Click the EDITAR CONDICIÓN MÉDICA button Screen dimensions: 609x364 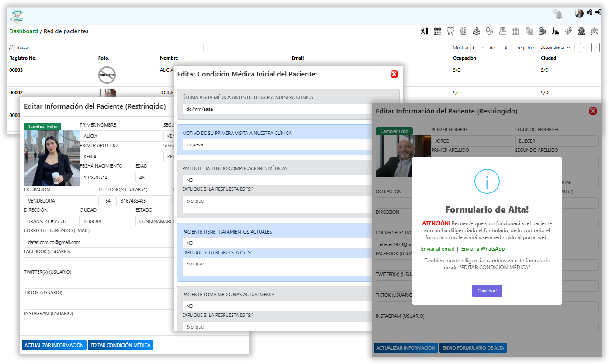121,345
